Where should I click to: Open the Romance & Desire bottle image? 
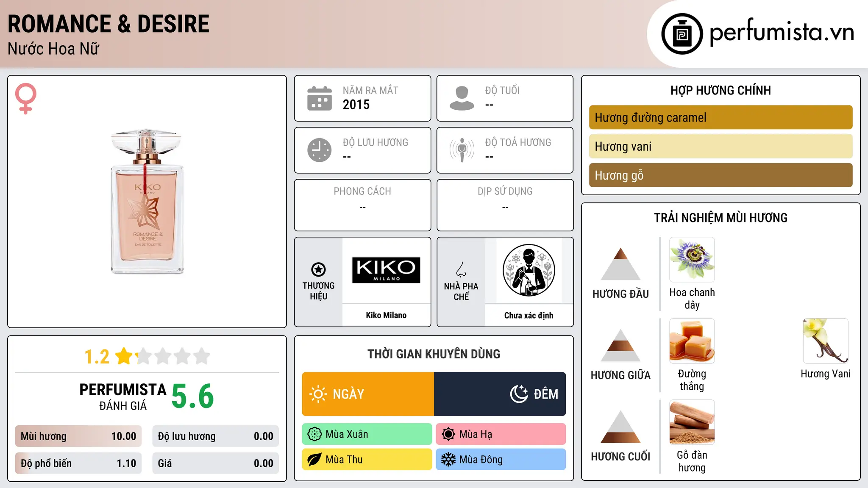tap(147, 202)
